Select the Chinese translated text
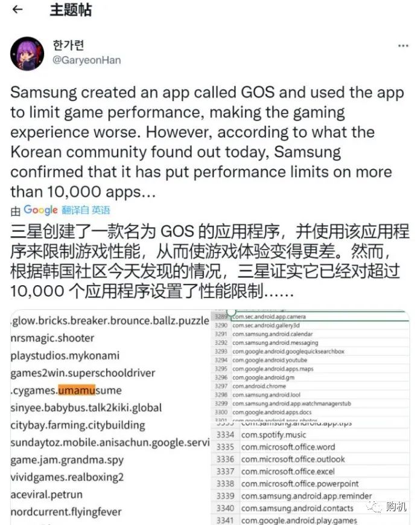The height and width of the screenshot is (525, 420). [x=209, y=261]
